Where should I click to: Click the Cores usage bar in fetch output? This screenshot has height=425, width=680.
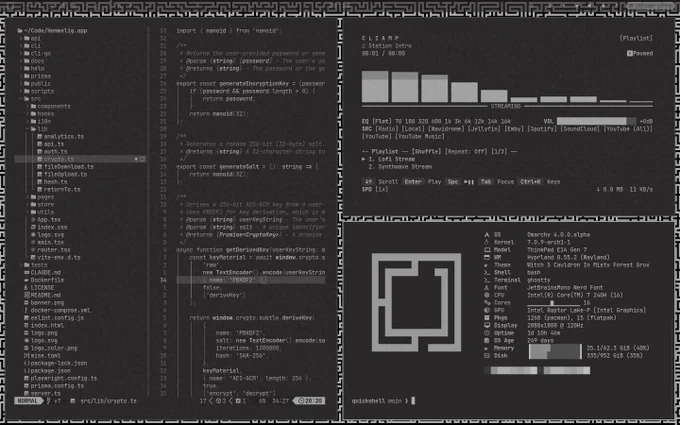click(x=553, y=303)
